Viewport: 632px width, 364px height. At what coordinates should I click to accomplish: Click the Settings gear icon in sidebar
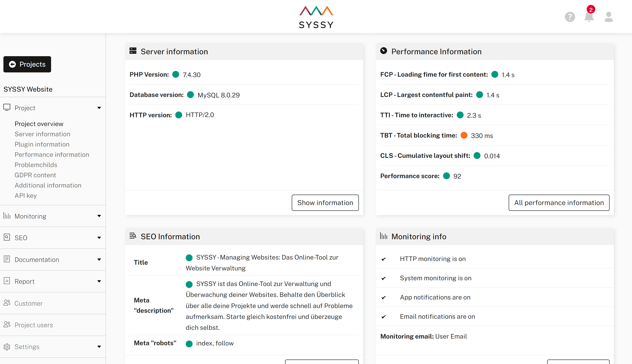point(7,347)
